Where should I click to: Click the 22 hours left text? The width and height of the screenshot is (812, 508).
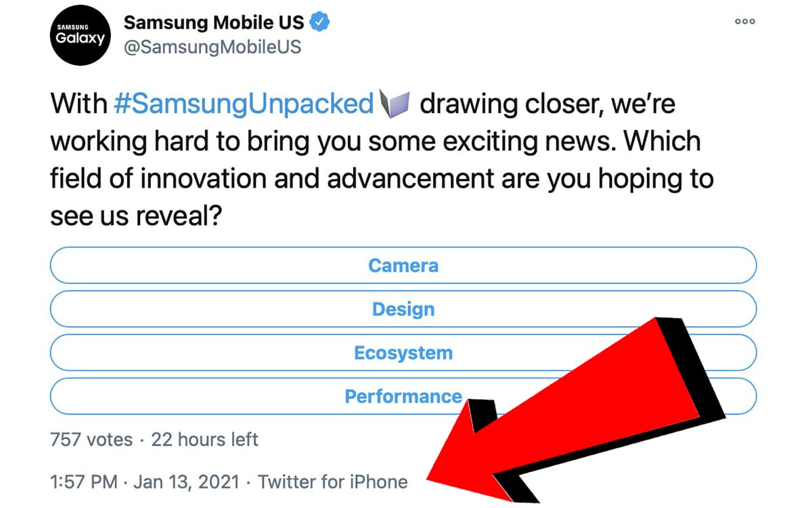coord(204,439)
